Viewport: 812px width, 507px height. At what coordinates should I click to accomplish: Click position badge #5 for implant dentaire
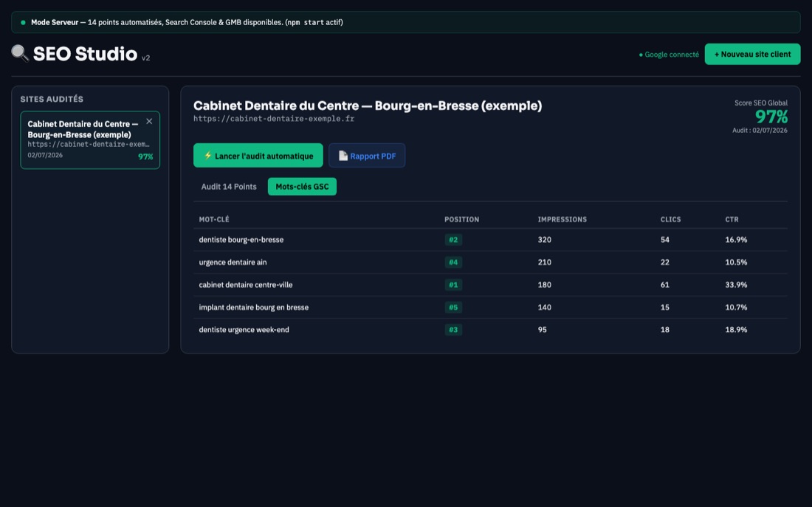point(453,307)
